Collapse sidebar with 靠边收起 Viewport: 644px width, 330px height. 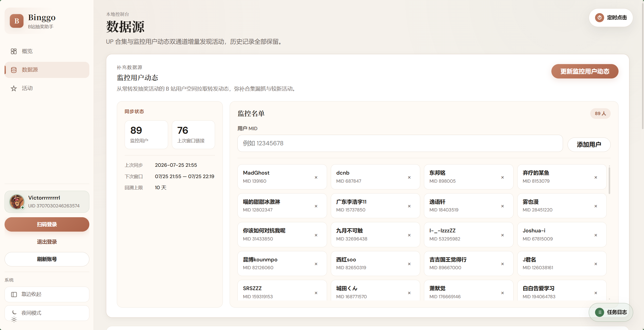click(x=47, y=294)
